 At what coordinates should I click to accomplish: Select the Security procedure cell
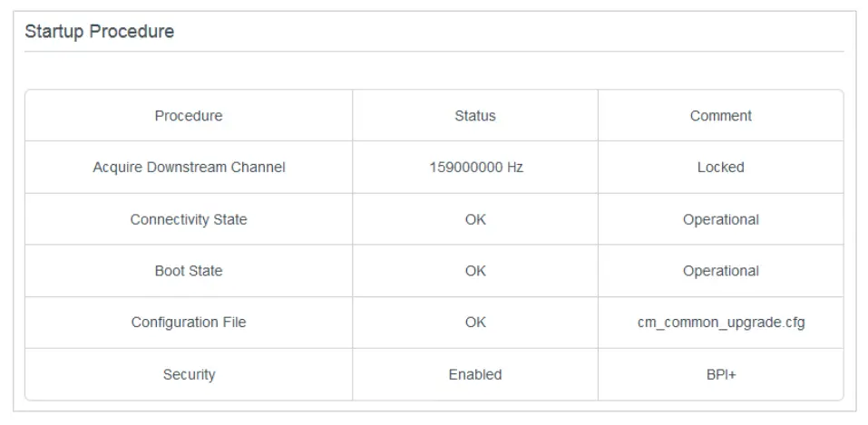[189, 374]
